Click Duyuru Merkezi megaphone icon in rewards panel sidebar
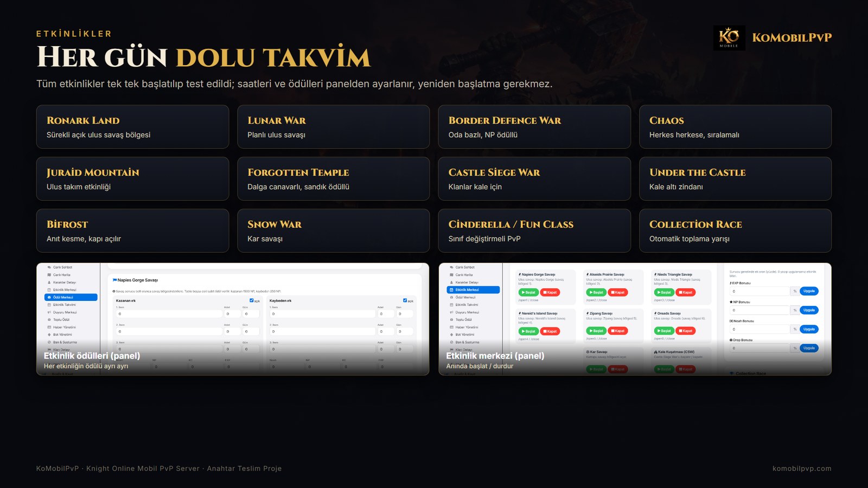 click(x=49, y=312)
